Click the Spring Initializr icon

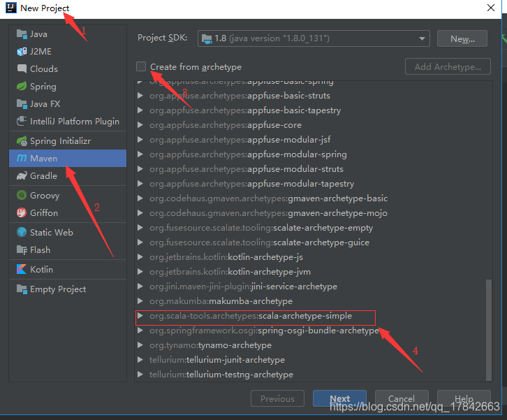click(x=22, y=141)
